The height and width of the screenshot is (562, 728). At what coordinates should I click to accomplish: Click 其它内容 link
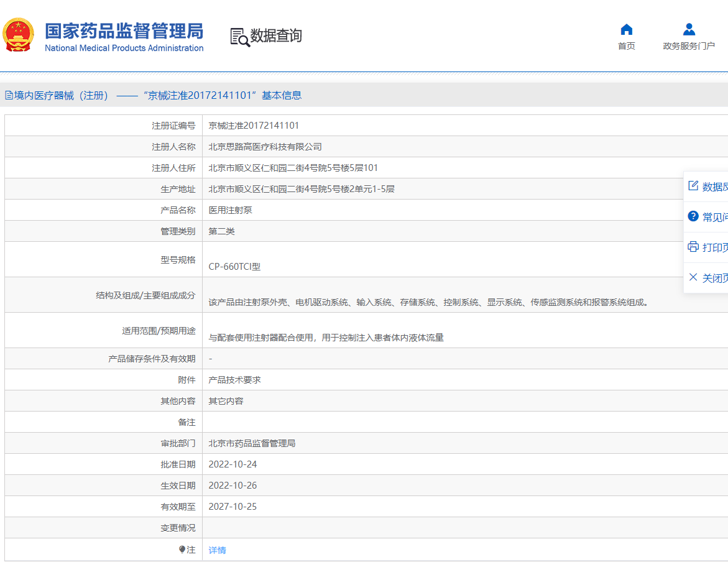pos(226,401)
